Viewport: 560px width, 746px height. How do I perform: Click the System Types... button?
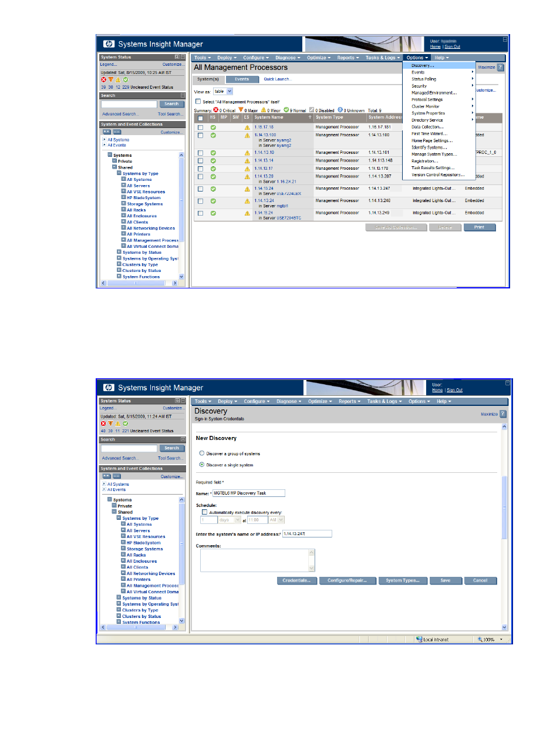403,580
